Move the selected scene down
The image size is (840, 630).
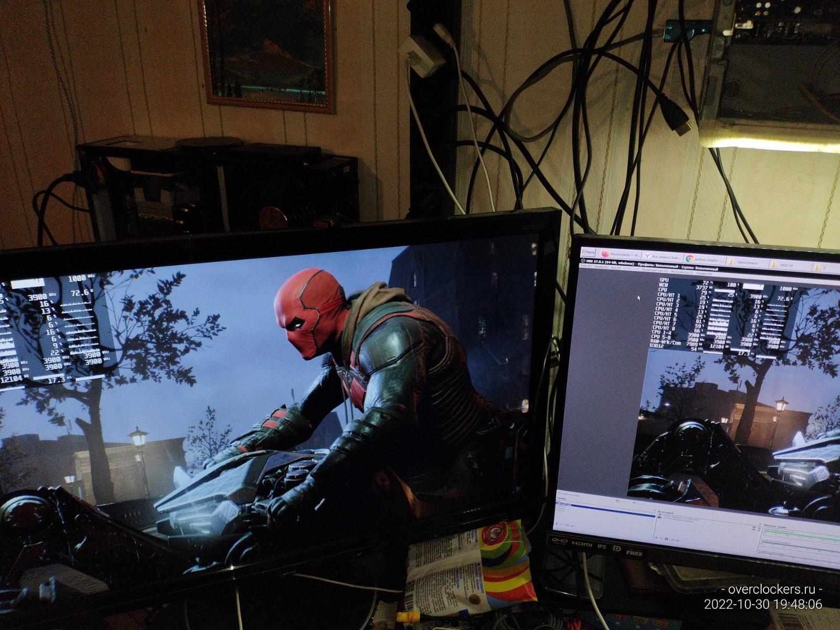(572, 526)
